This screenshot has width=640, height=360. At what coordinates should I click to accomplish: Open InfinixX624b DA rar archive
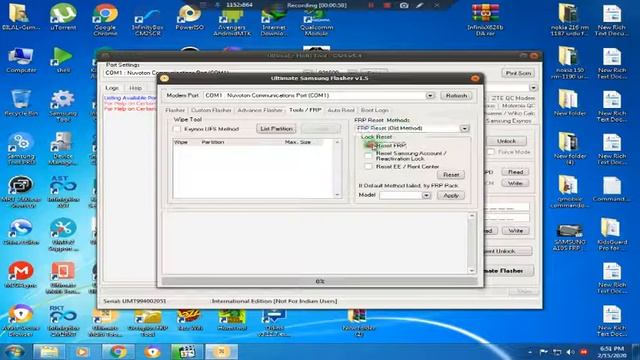tap(485, 19)
